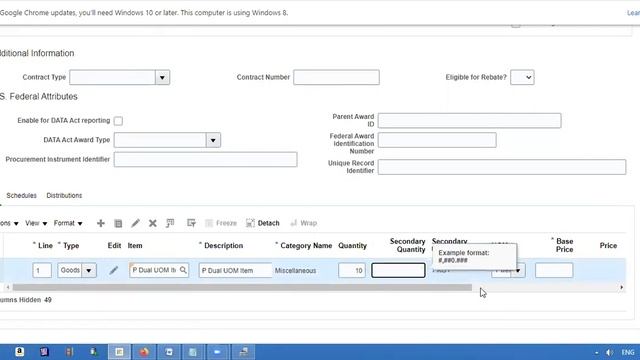This screenshot has height=360, width=640.
Task: Click the Federal Award Identification Number field
Action: click(437, 140)
